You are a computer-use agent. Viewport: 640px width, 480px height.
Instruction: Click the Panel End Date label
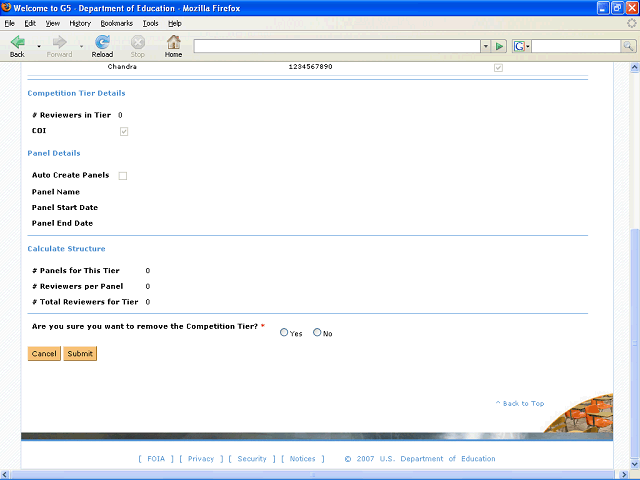pos(62,223)
